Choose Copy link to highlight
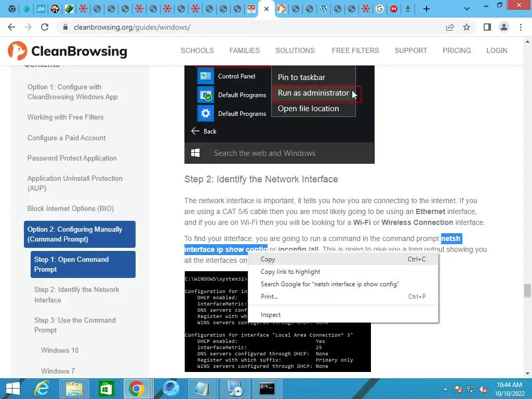Screen dimensions: 532x399 click(343, 272)
